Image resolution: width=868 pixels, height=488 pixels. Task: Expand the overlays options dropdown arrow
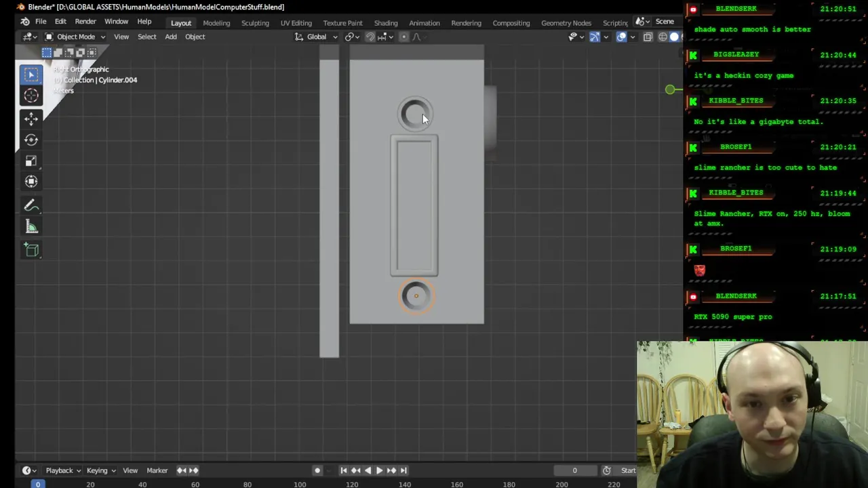(x=632, y=37)
